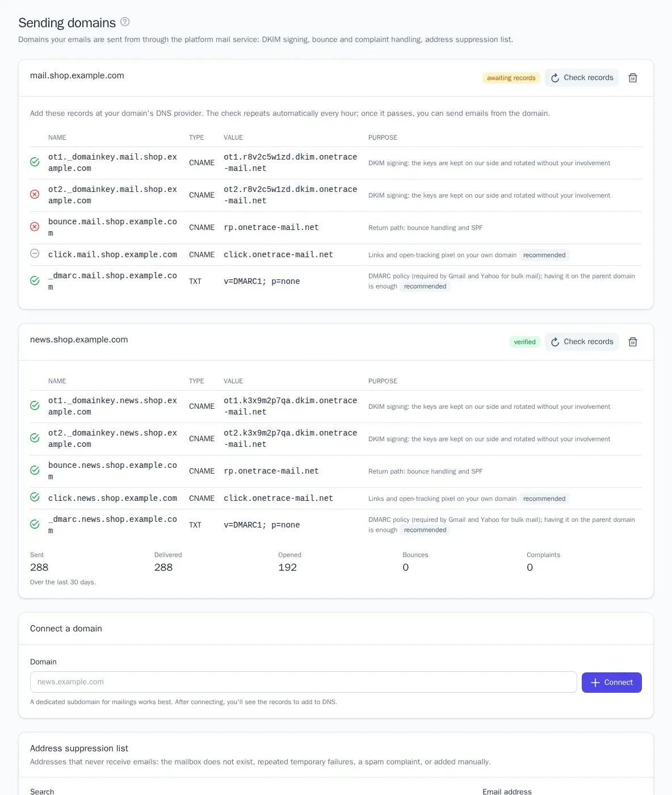Click the "awaiting records" status badge
The height and width of the screenshot is (795, 672).
coord(511,78)
